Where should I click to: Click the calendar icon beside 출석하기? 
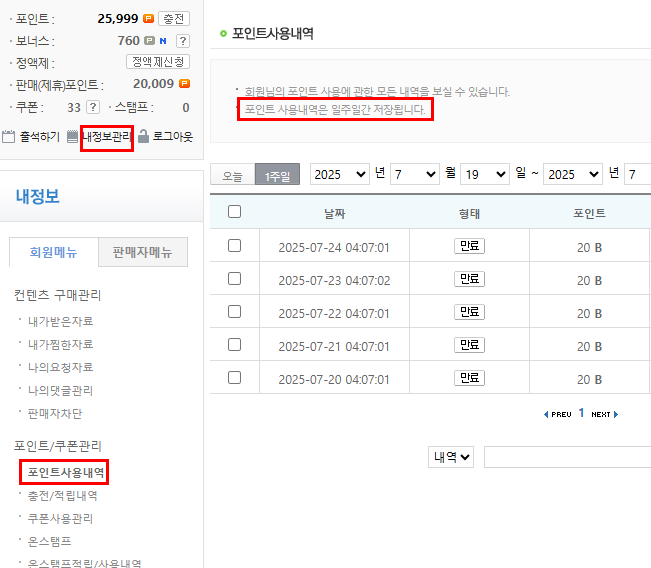click(x=8, y=137)
